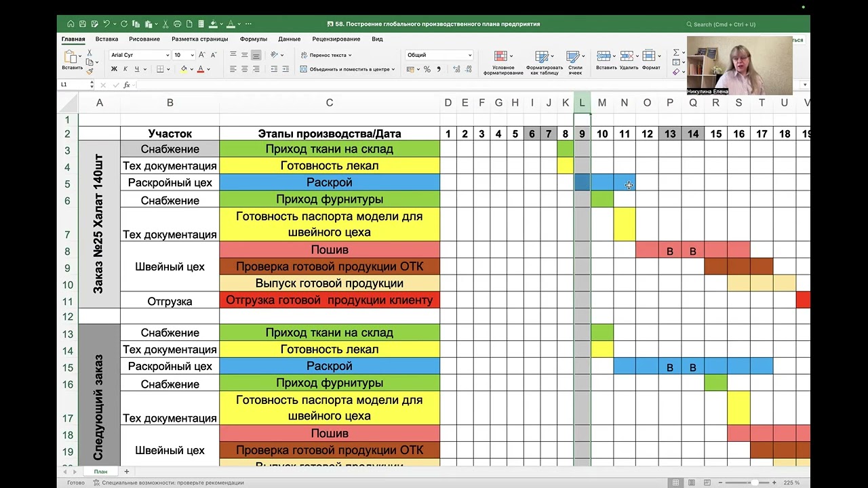
Task: Switch to Page Layout view in status bar
Action: tap(691, 483)
